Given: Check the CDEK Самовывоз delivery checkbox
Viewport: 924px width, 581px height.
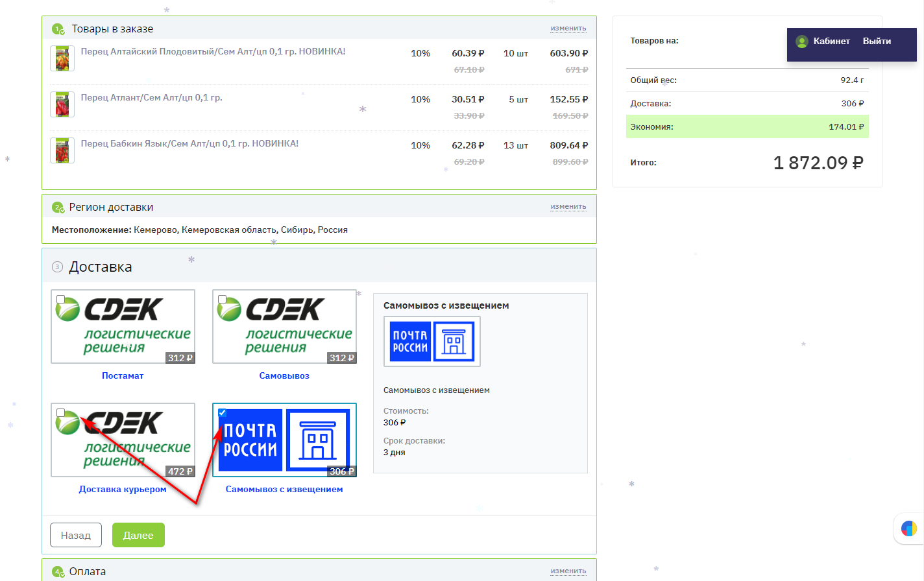Looking at the screenshot, I should click(223, 299).
